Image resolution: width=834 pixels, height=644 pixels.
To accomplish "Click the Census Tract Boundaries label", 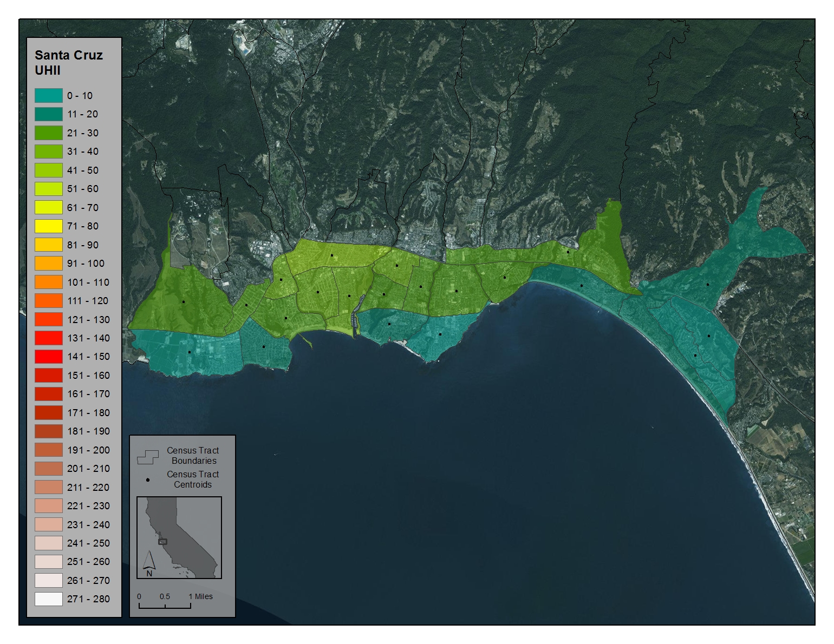I will tap(193, 456).
